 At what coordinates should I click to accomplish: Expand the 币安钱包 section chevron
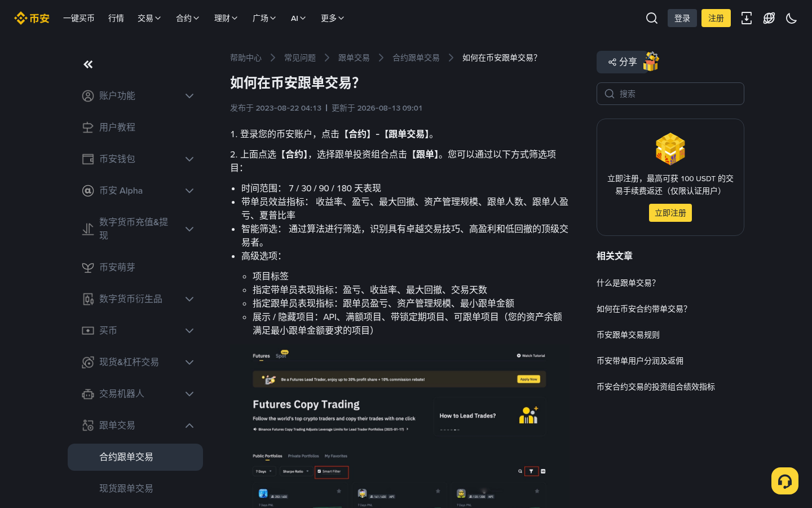point(189,159)
